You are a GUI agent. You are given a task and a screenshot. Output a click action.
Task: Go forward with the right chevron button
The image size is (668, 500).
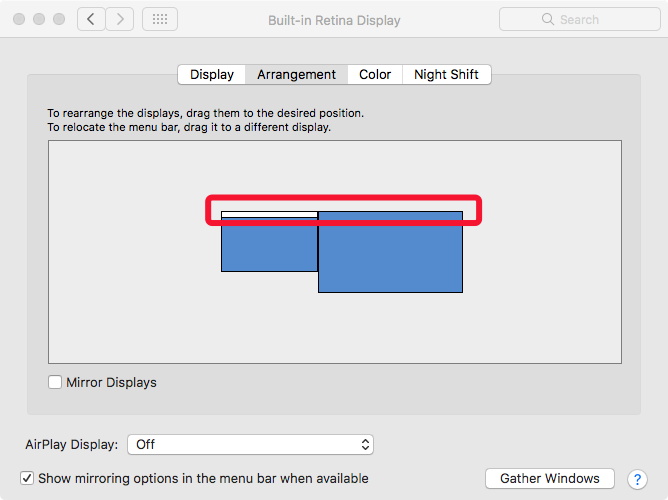click(120, 19)
